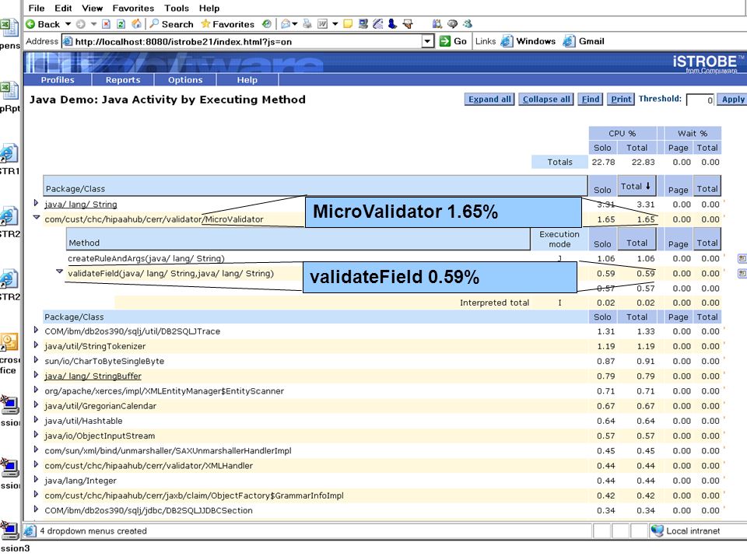Click the Threshold input field
Viewport: 747px width, 560px height.
[700, 100]
